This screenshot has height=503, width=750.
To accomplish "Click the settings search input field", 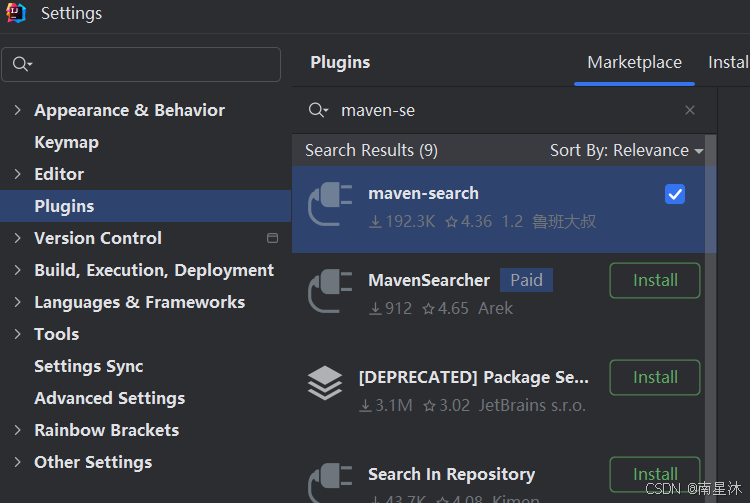I will 141,64.
